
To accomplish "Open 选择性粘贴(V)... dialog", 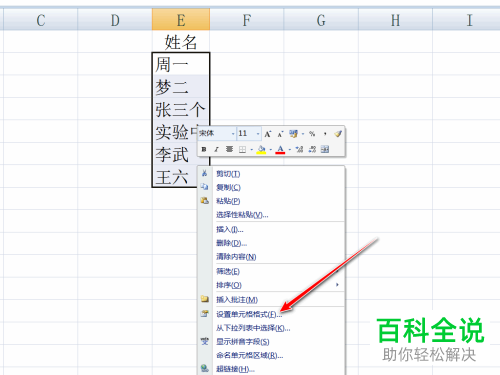I will click(271, 215).
